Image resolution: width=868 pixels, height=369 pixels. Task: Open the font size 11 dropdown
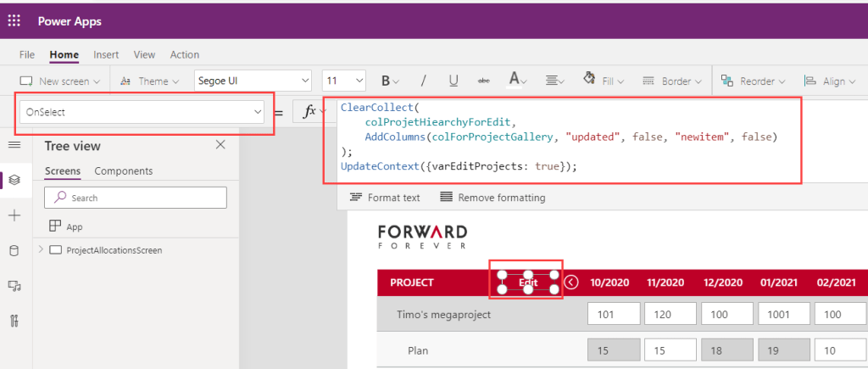pyautogui.click(x=343, y=81)
